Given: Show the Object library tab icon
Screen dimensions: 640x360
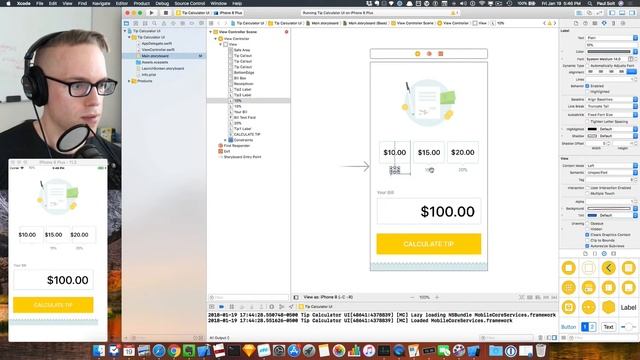Looking at the screenshot, I should click(x=604, y=253).
